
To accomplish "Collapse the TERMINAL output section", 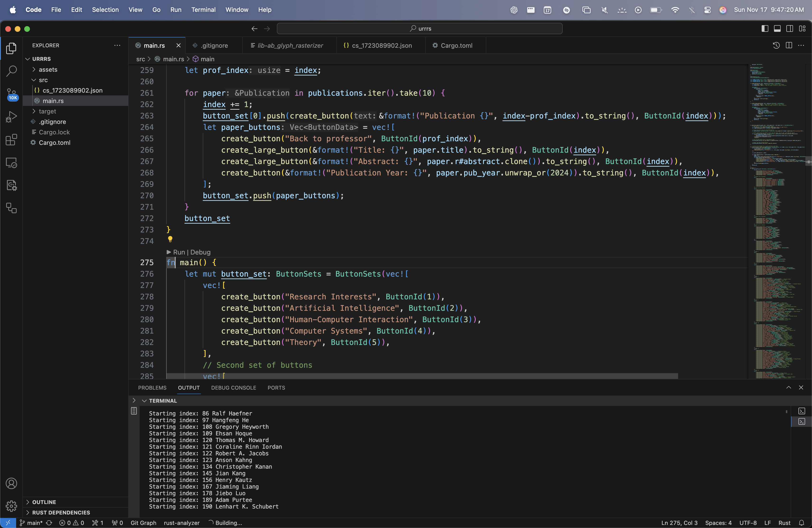I will point(144,401).
